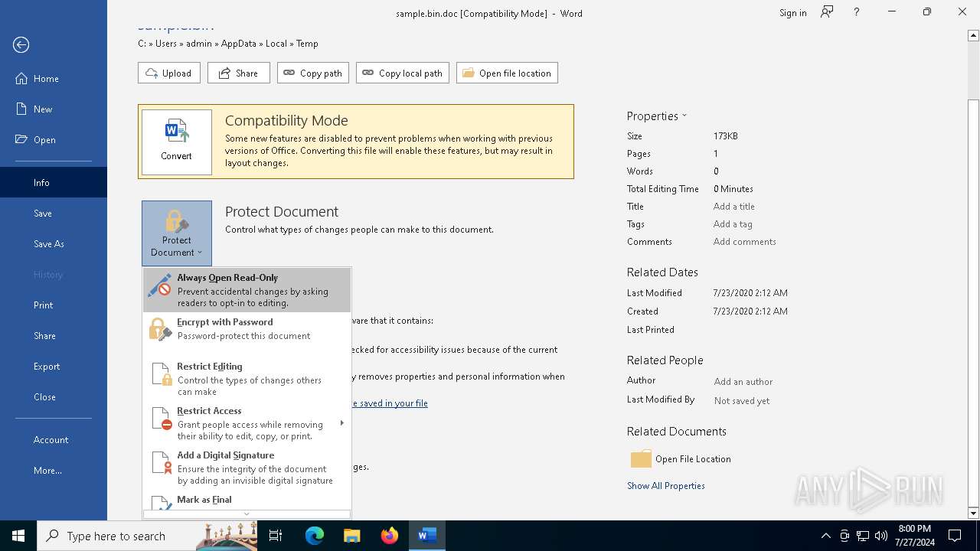The width and height of the screenshot is (980, 551).
Task: Click the taskbar search box
Action: [147, 536]
